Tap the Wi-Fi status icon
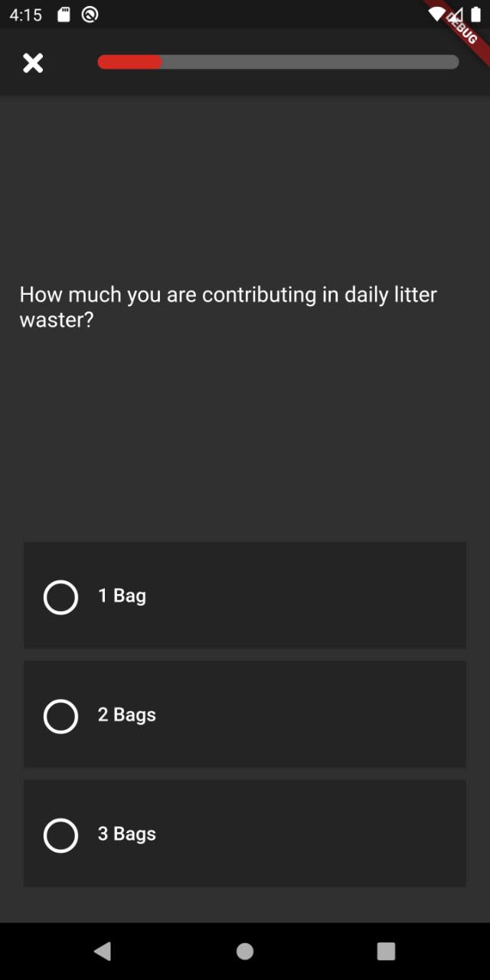Viewport: 490px width, 980px height. point(437,15)
